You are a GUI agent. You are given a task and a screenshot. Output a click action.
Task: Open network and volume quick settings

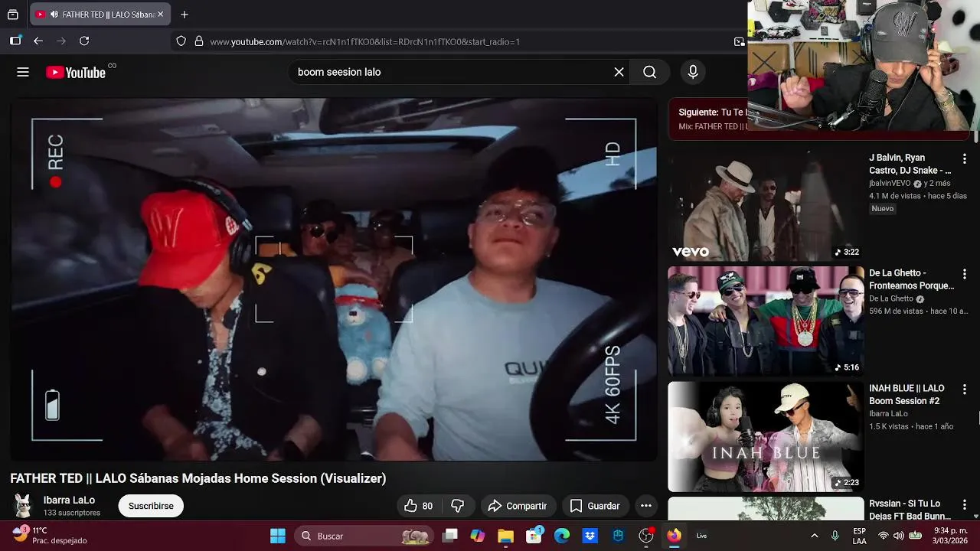900,536
